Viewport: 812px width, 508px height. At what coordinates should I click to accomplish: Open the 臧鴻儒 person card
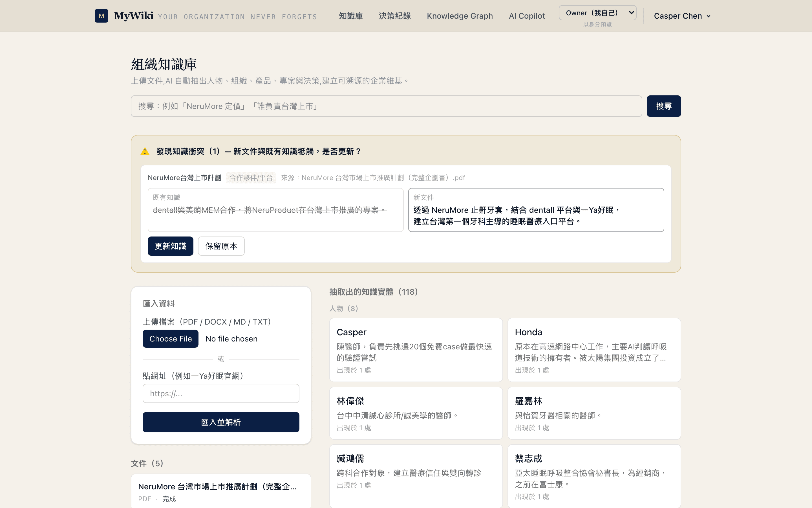click(416, 476)
